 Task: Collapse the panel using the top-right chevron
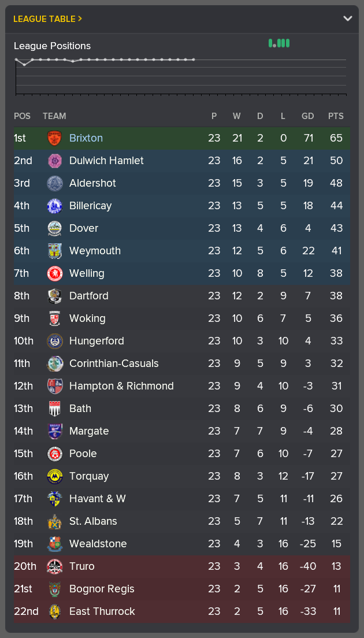pos(348,18)
